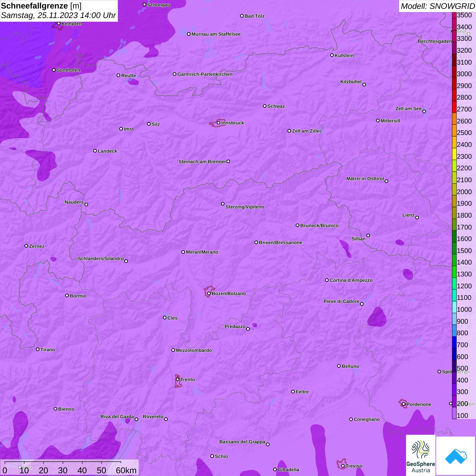476x476 pixels.
Task: Click the Bormio location dot
Action: 67,295
